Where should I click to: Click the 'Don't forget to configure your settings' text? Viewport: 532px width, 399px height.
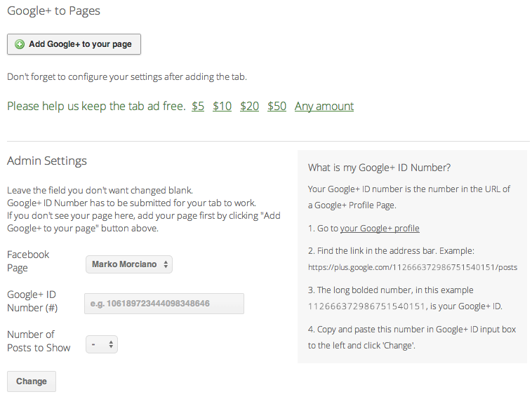[127, 76]
